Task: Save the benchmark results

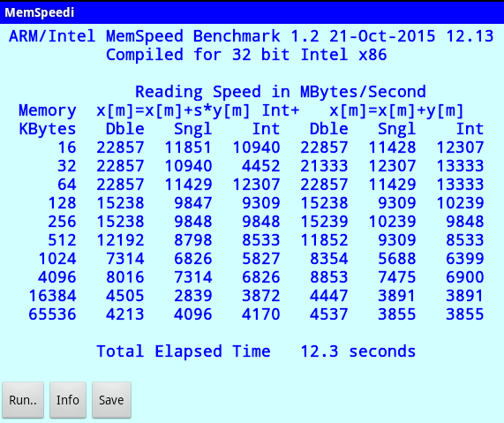Action: point(111,400)
